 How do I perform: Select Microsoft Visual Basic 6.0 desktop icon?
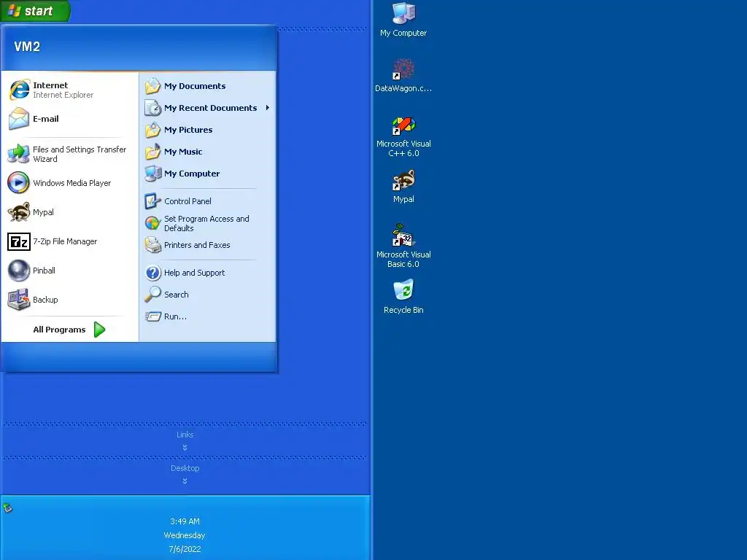pyautogui.click(x=403, y=246)
